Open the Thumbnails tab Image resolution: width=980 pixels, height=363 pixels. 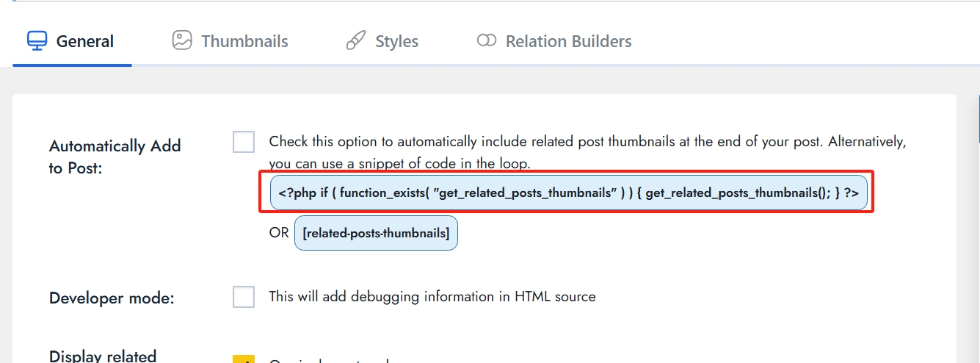coord(244,41)
